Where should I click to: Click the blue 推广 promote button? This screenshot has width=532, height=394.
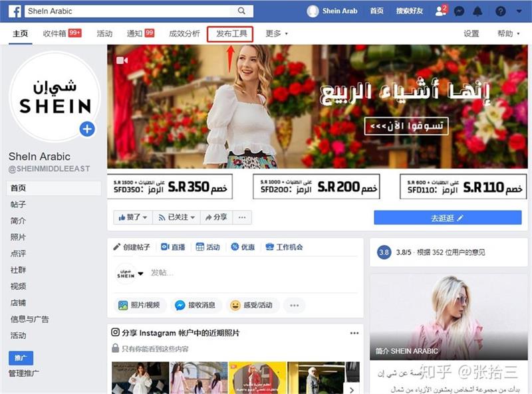21,357
